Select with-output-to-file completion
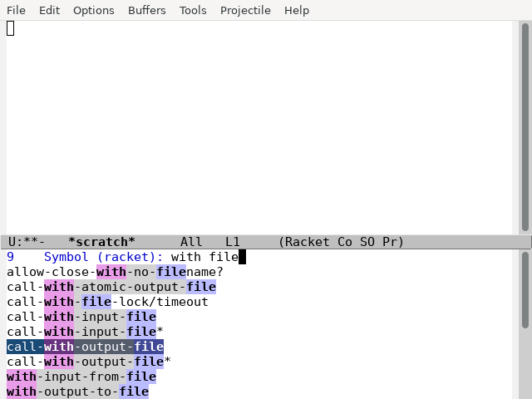 pyautogui.click(x=77, y=392)
